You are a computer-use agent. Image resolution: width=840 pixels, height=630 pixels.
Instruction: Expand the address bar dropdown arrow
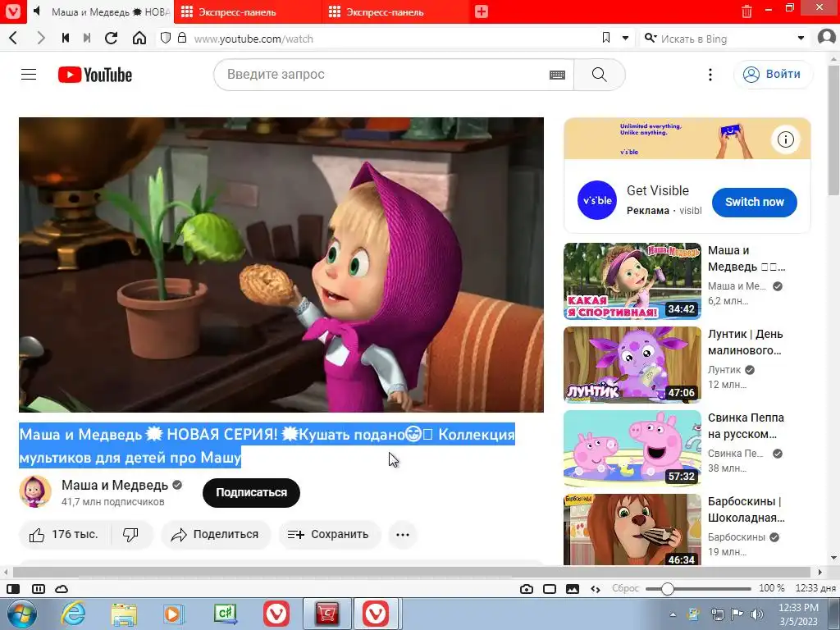(625, 38)
